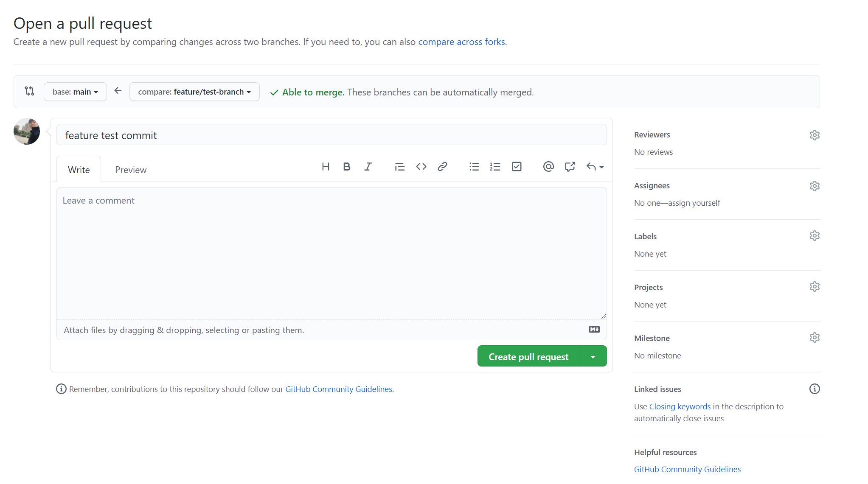This screenshot has height=484, width=868.
Task: Add a task list checkbox
Action: (x=517, y=167)
